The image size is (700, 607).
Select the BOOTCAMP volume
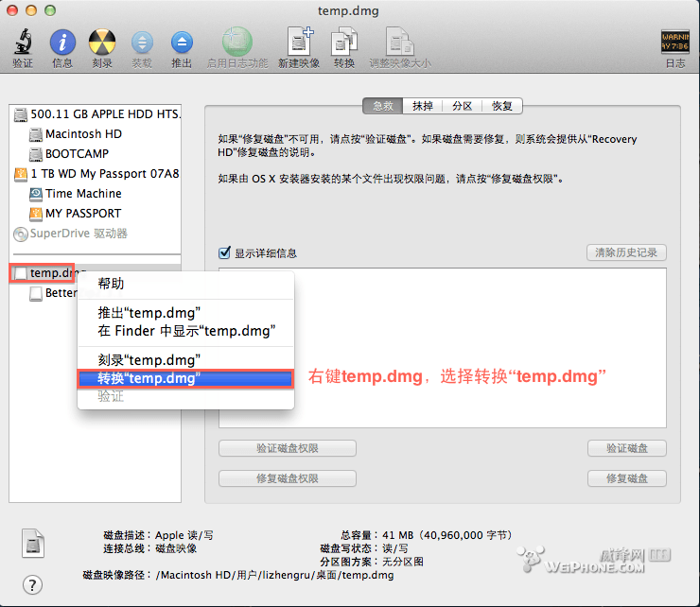77,154
